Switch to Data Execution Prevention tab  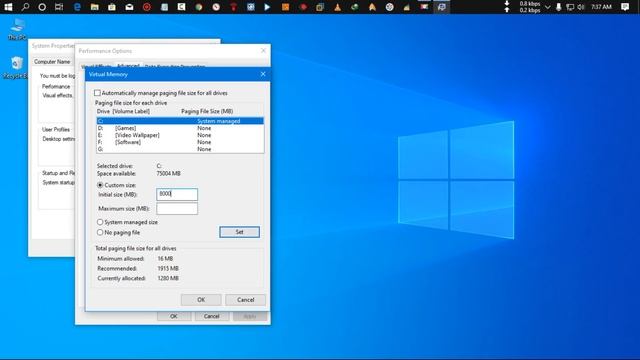coord(175,67)
